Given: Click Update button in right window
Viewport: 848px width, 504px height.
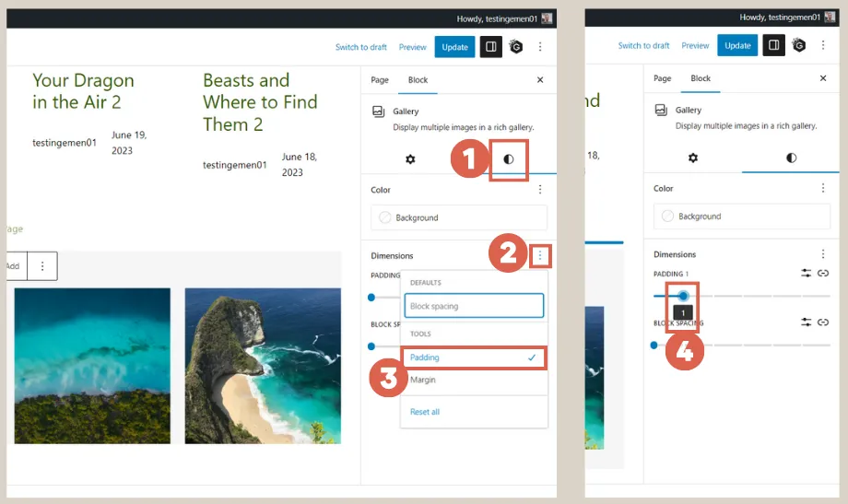Looking at the screenshot, I should point(737,45).
